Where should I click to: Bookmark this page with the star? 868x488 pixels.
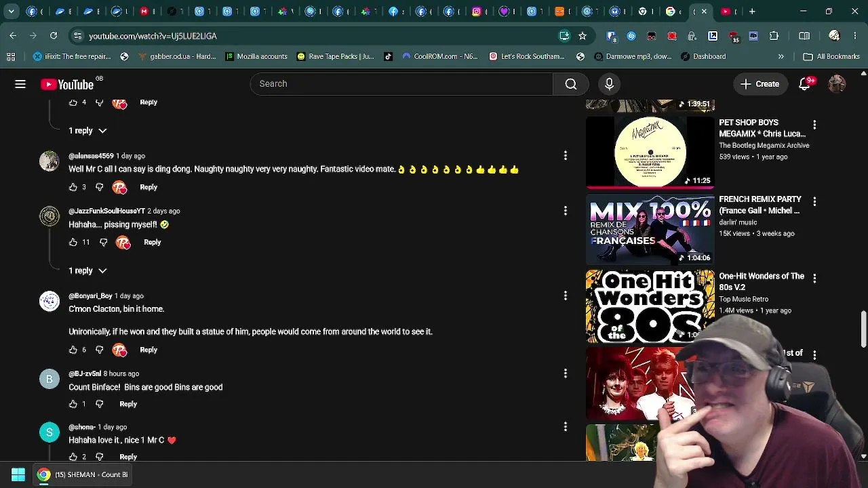pyautogui.click(x=582, y=36)
